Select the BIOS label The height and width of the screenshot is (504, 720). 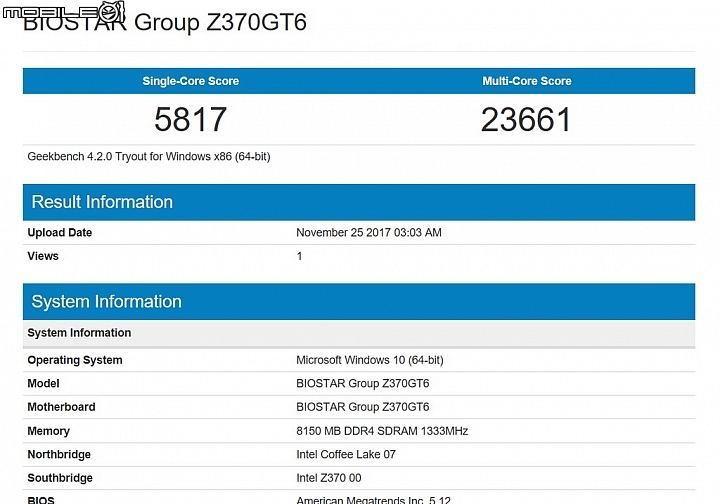point(41,499)
